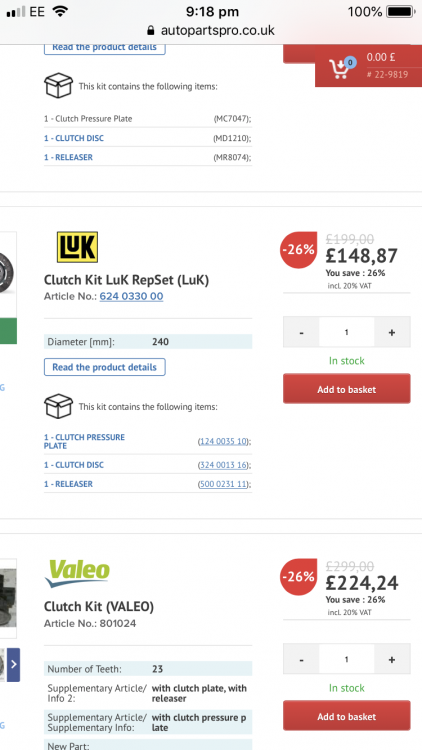Tap the padlock icon beside the URL
This screenshot has width=422, height=750.
pyautogui.click(x=151, y=31)
